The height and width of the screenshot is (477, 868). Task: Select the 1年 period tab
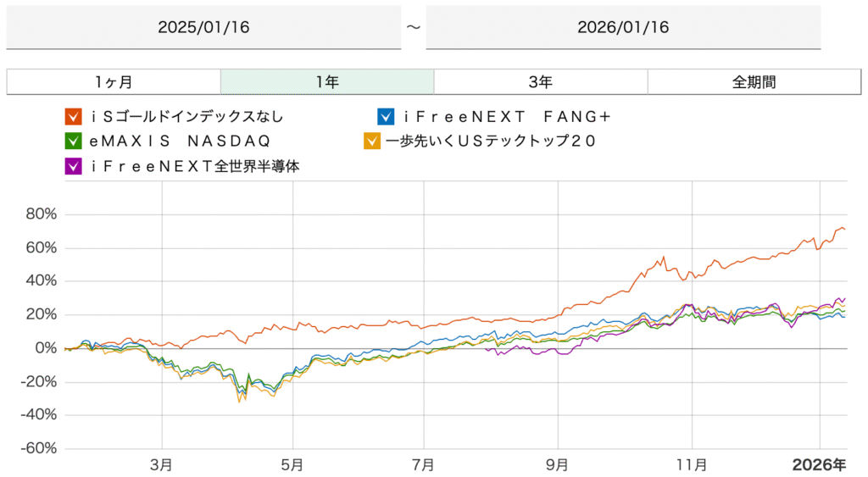pos(327,82)
